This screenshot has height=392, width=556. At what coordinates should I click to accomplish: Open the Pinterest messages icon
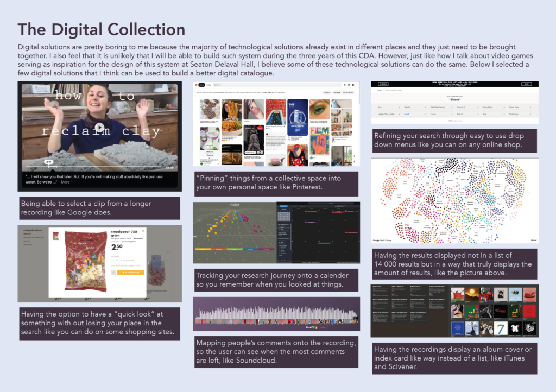(x=349, y=85)
